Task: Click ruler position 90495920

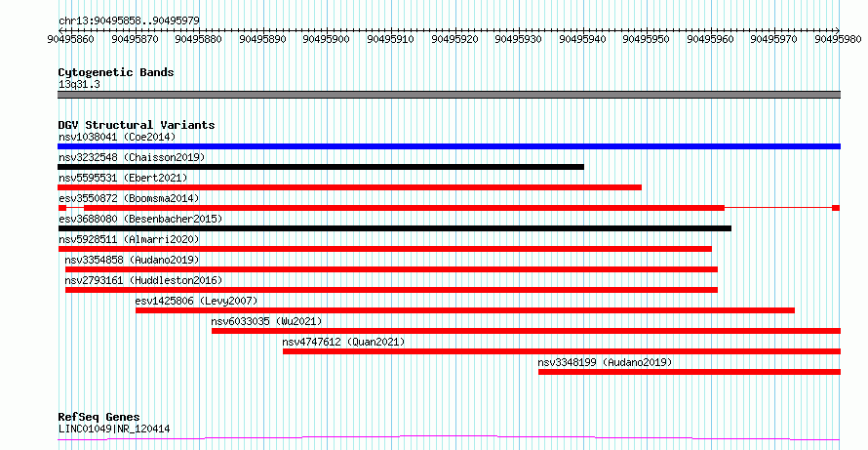Action: 454,39
